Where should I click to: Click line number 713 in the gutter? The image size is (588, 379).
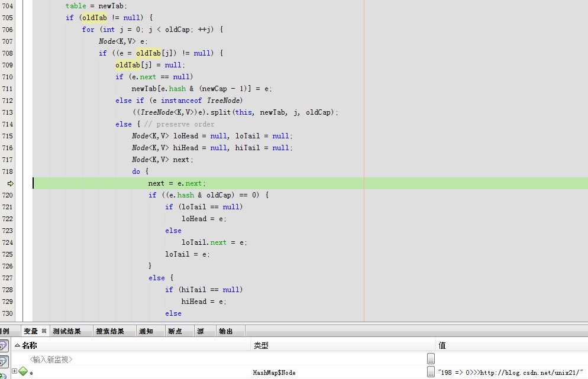click(x=7, y=112)
